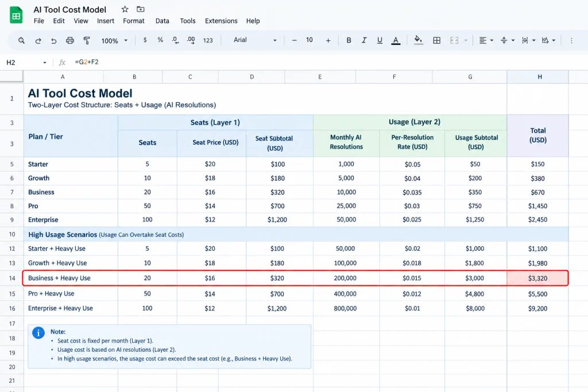Toggle bold formatting
588x392 pixels.
pos(349,40)
